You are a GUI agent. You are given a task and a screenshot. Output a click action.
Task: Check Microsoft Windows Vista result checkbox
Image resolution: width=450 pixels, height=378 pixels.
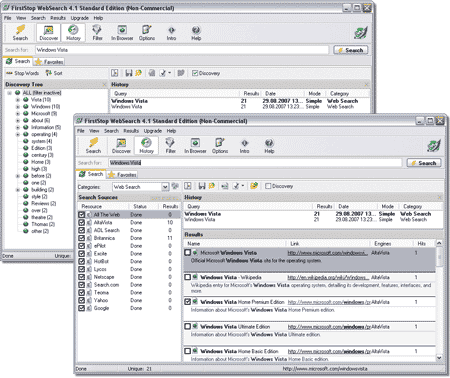[x=188, y=253]
